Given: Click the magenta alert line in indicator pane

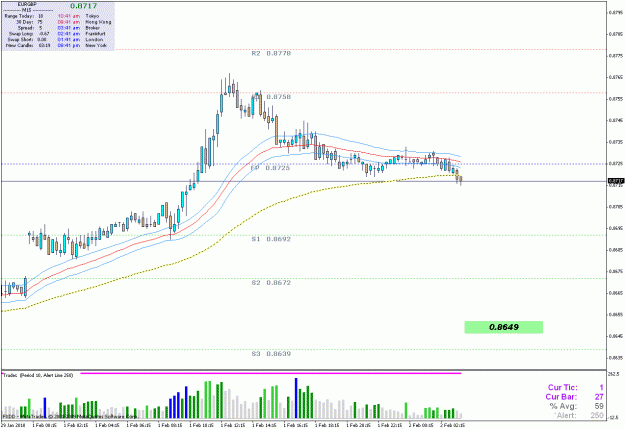Looking at the screenshot, I should coord(271,374).
